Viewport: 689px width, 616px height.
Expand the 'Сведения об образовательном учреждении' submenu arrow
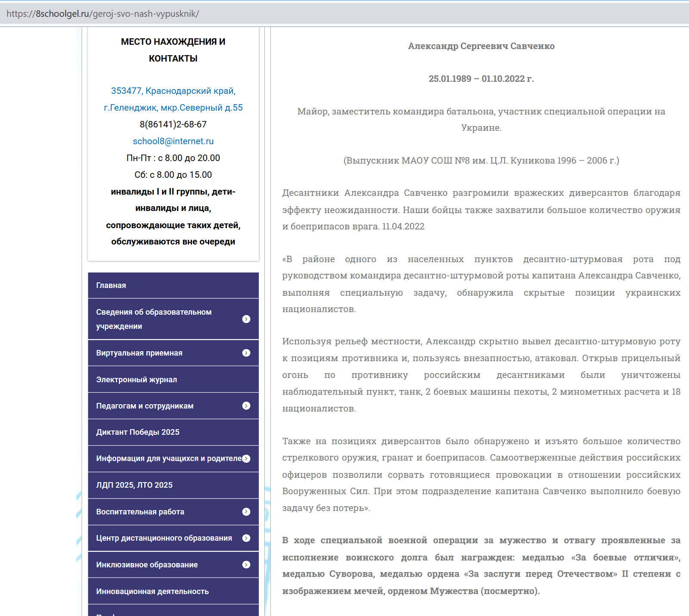(246, 319)
